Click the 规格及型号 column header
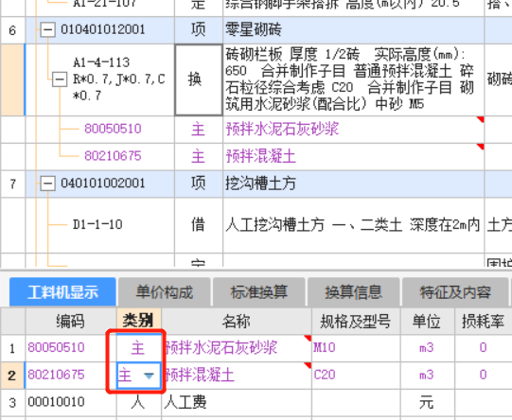Viewport: 512px width, 420px height. pos(356,322)
